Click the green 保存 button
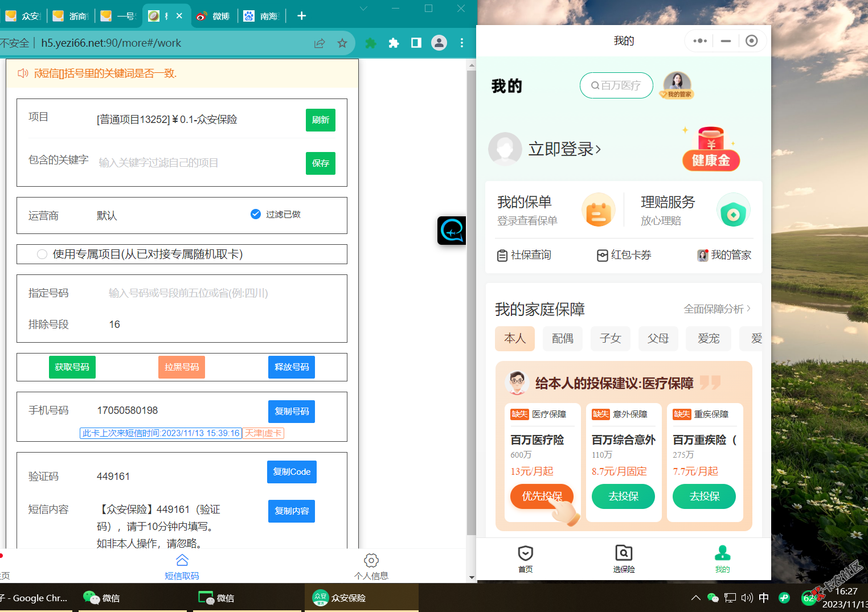 (321, 163)
